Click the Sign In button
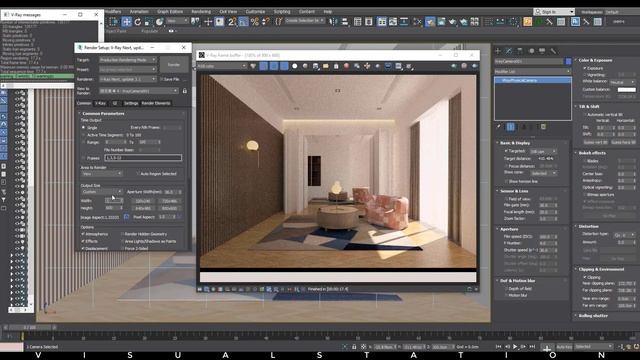Image resolution: width=640 pixels, height=360 pixels. tap(554, 11)
